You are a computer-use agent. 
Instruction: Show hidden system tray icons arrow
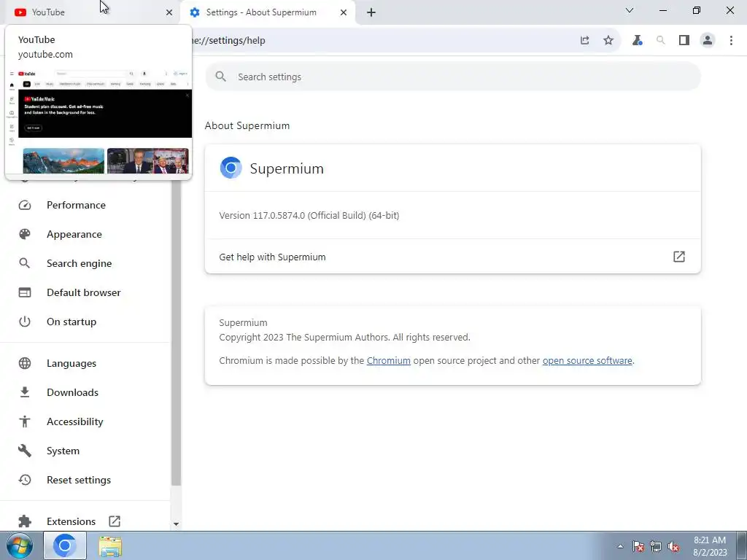click(620, 546)
